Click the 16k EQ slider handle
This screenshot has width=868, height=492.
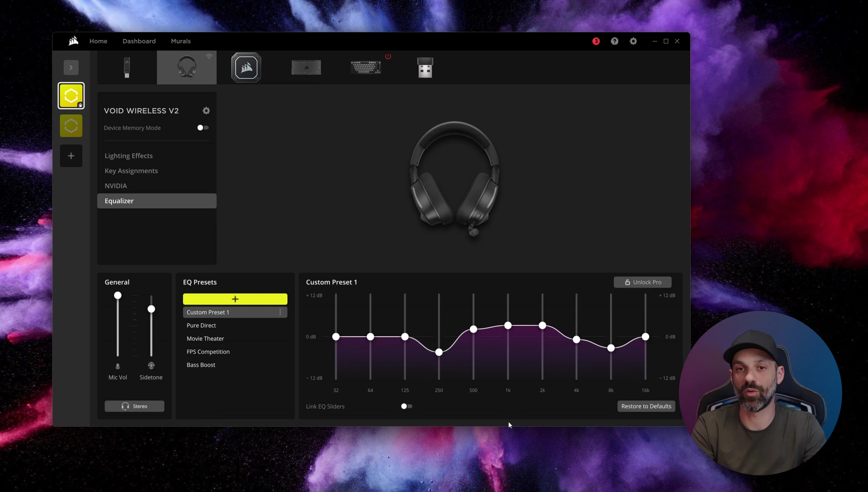(x=645, y=337)
